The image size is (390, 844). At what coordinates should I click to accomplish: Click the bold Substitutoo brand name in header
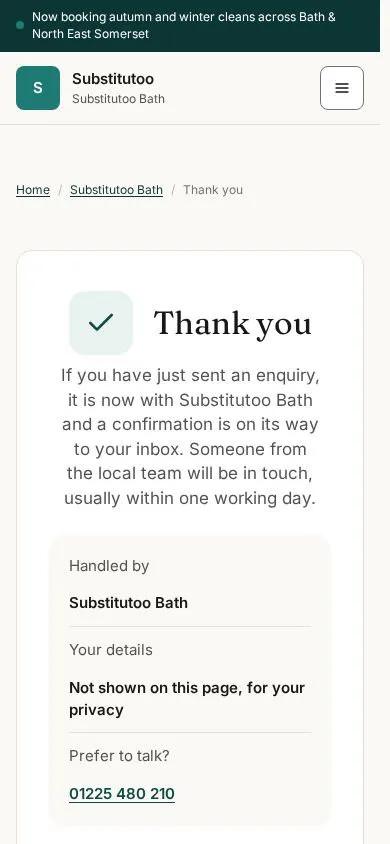click(113, 79)
